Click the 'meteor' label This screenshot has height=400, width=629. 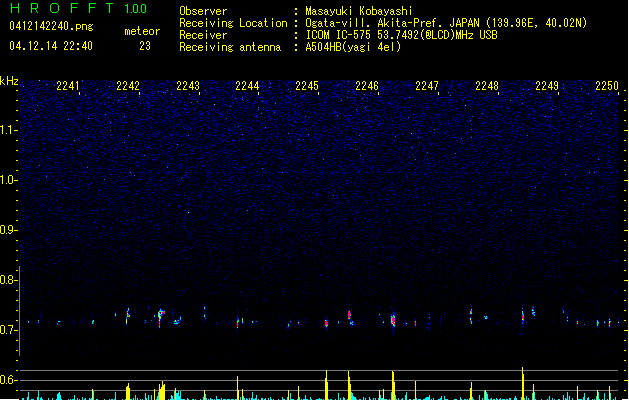(x=142, y=31)
